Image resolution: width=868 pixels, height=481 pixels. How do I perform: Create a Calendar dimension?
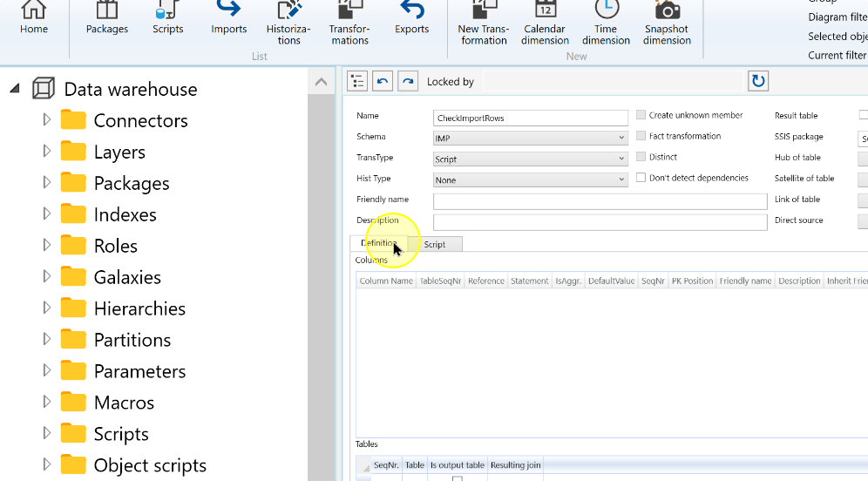(546, 24)
